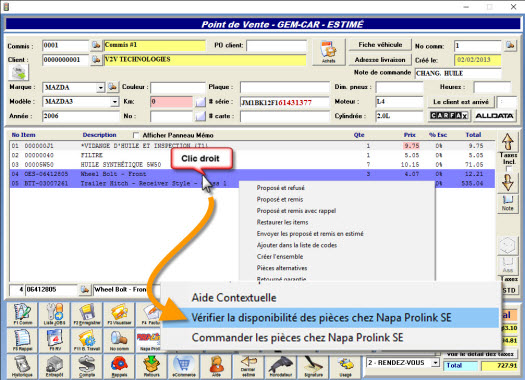The width and height of the screenshot is (525, 380).
Task: Expand the 2 - RENDEZ-VOUS dropdown
Action: pyautogui.click(x=435, y=363)
